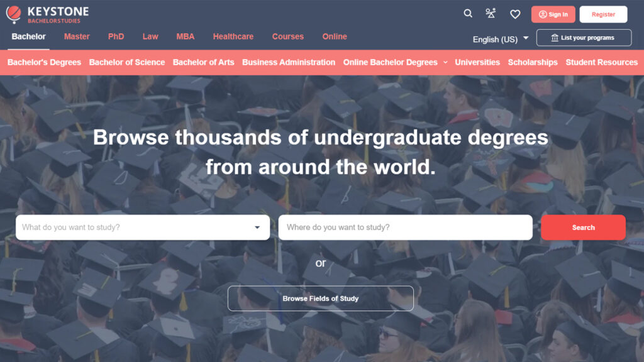This screenshot has width=644, height=362.
Task: Open the favorites heart icon
Action: [x=515, y=14]
